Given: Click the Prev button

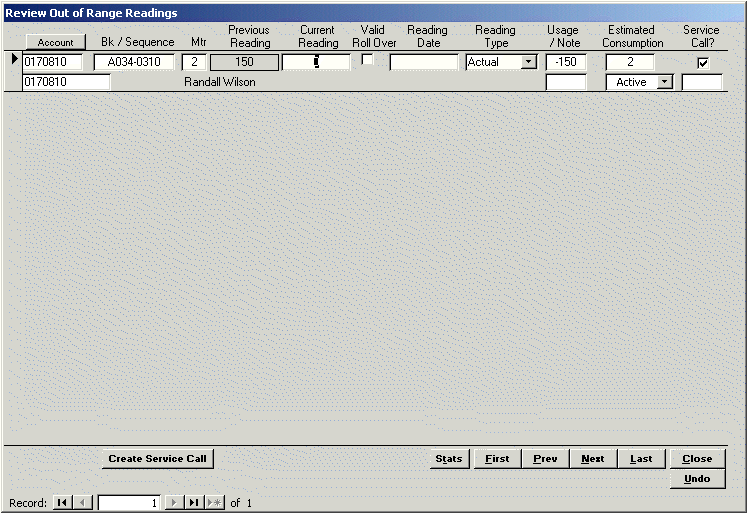Looking at the screenshot, I should [545, 459].
